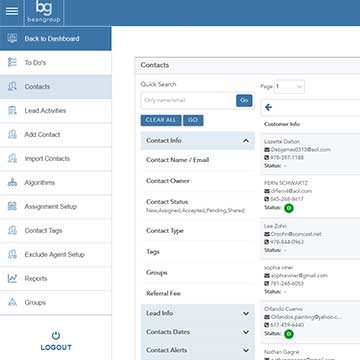Open Import Contacts page
Screen dimensions: 360x360
[56, 158]
